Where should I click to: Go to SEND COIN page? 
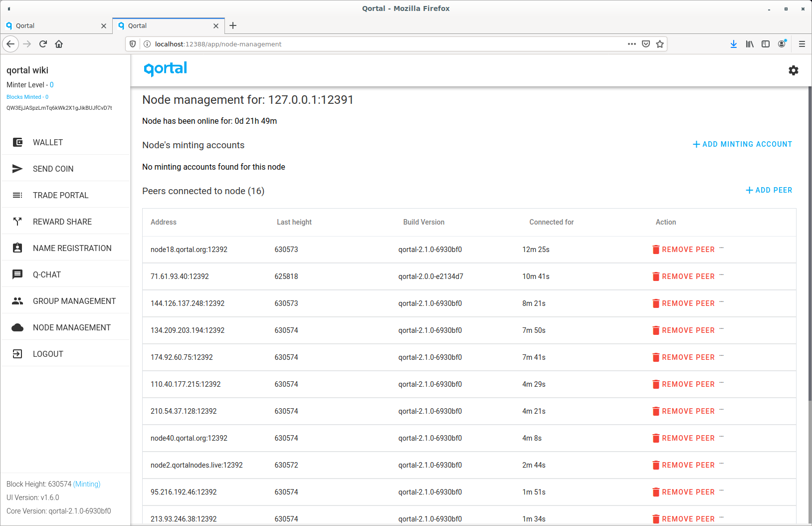click(x=65, y=169)
